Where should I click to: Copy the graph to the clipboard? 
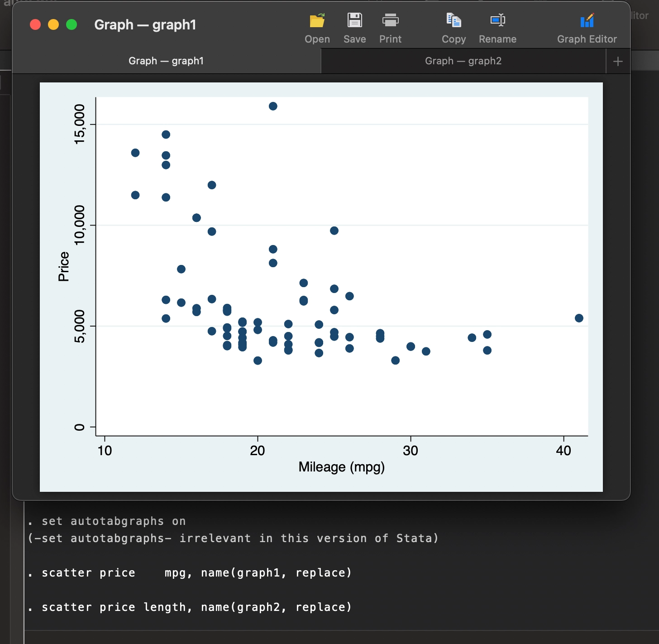coord(454,21)
